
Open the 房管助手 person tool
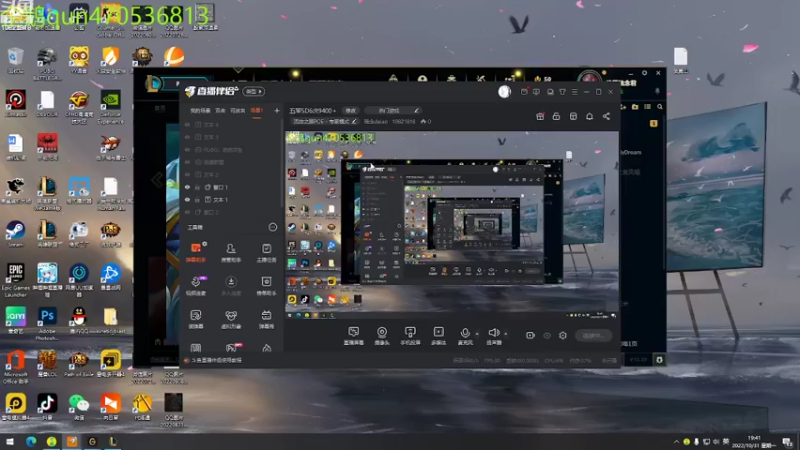231,253
